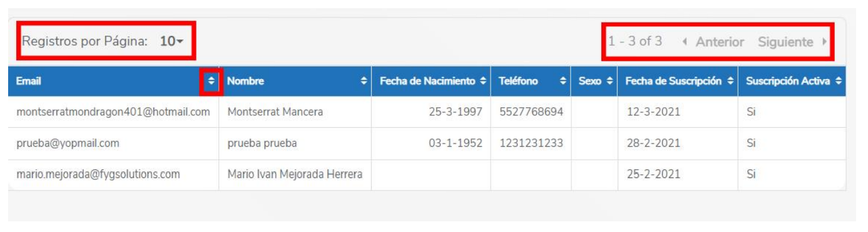Go back with the Anterior link
This screenshot has height=232, width=868.
pos(720,42)
